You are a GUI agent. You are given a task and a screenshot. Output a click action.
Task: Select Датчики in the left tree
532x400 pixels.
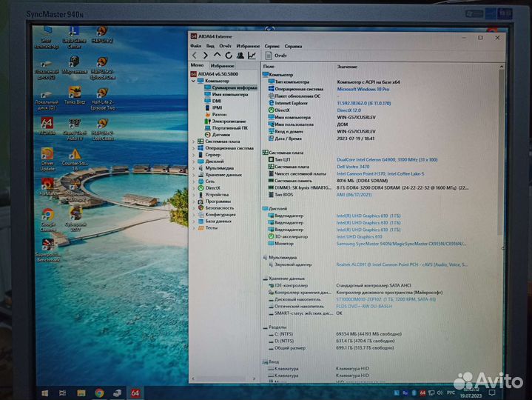click(x=221, y=135)
